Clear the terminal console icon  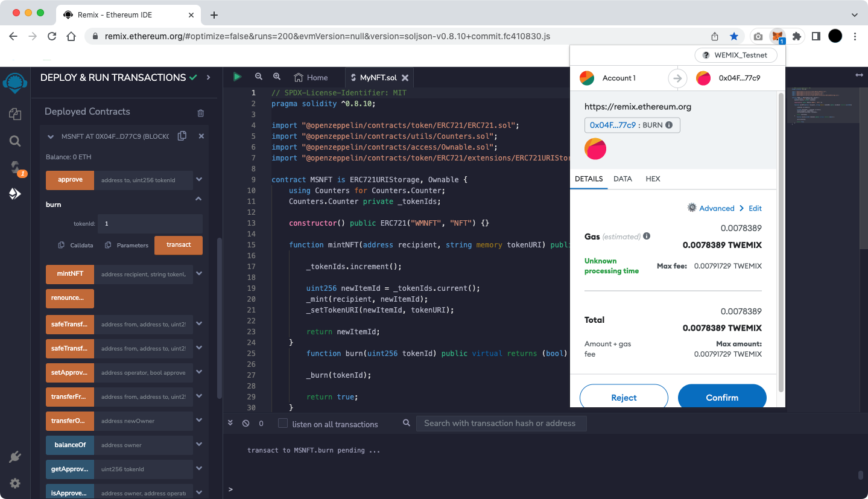pyautogui.click(x=246, y=424)
